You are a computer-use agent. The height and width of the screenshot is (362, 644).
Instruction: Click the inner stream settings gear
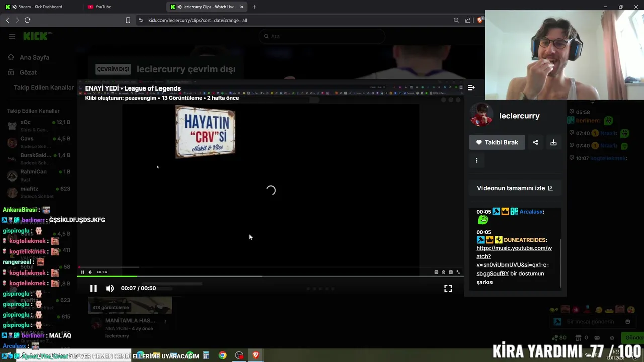click(443, 272)
